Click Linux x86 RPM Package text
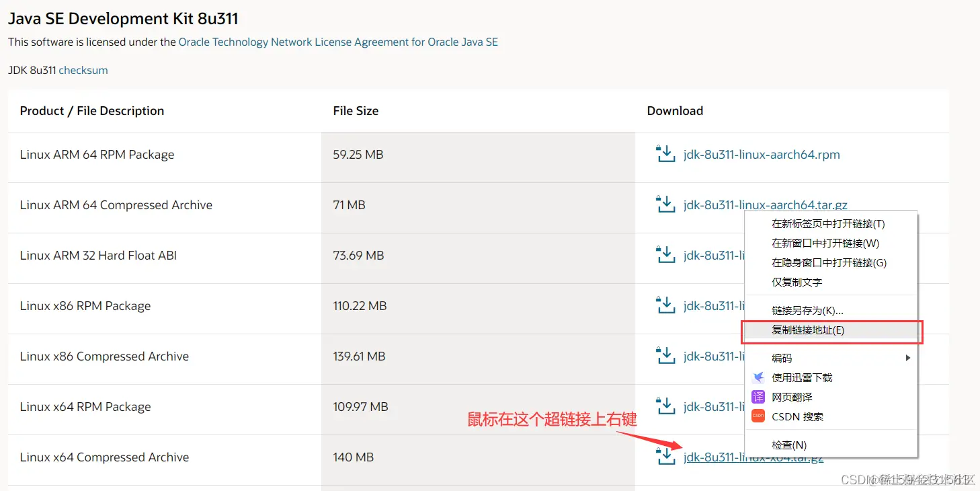This screenshot has width=980, height=491. (85, 306)
